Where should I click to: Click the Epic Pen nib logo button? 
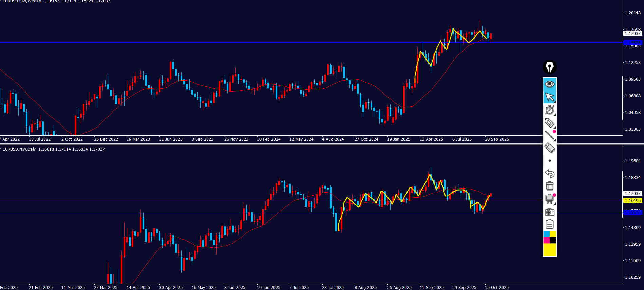(x=549, y=67)
